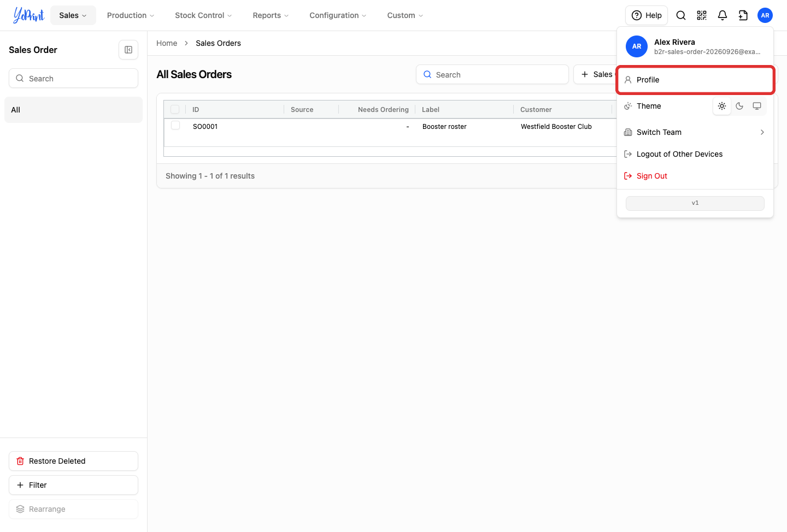Click the AR avatar in top bar
The image size is (787, 532).
pos(765,15)
